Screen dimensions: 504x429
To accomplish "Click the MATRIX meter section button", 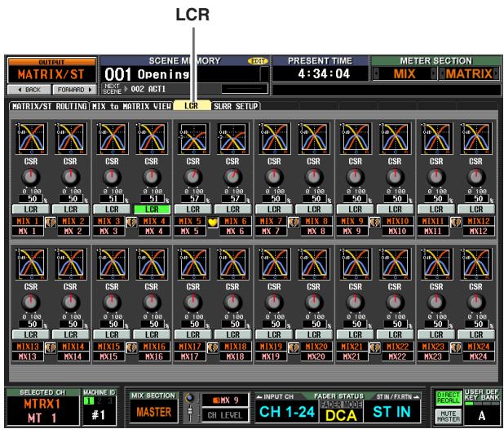I will click(469, 74).
